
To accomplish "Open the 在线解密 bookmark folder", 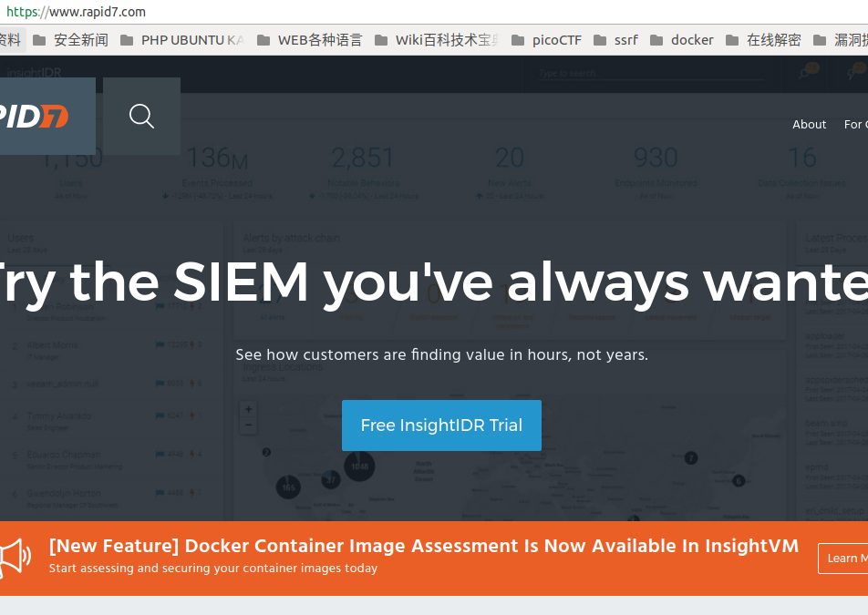I will pos(763,40).
